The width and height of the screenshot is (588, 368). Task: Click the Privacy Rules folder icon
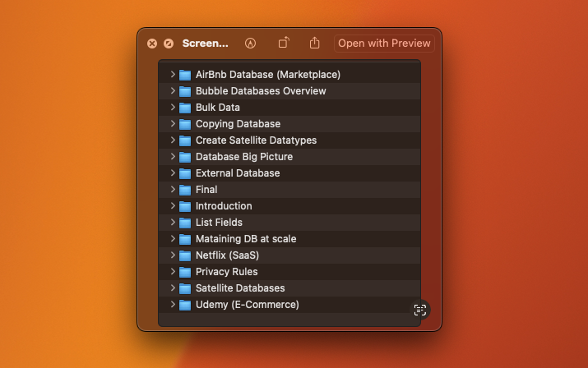pyautogui.click(x=185, y=272)
